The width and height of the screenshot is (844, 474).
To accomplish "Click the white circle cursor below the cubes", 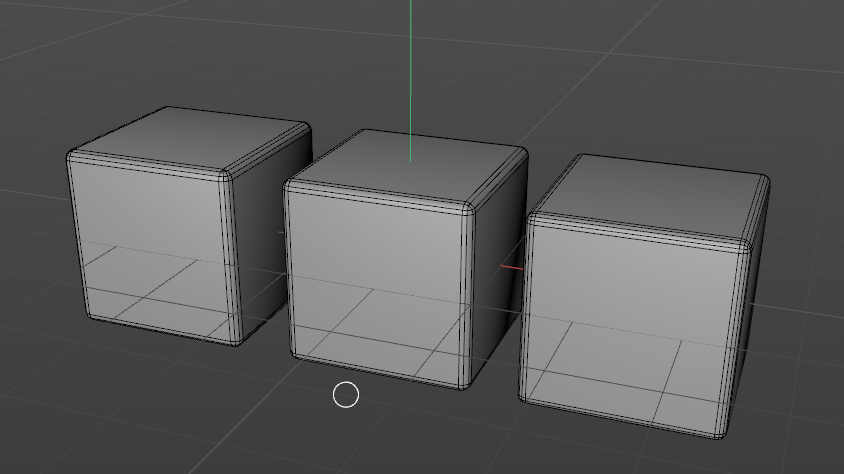I will 345,395.
